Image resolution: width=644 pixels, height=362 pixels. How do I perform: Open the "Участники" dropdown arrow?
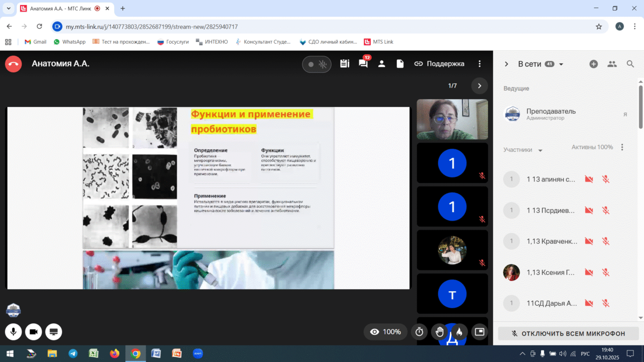(x=540, y=150)
